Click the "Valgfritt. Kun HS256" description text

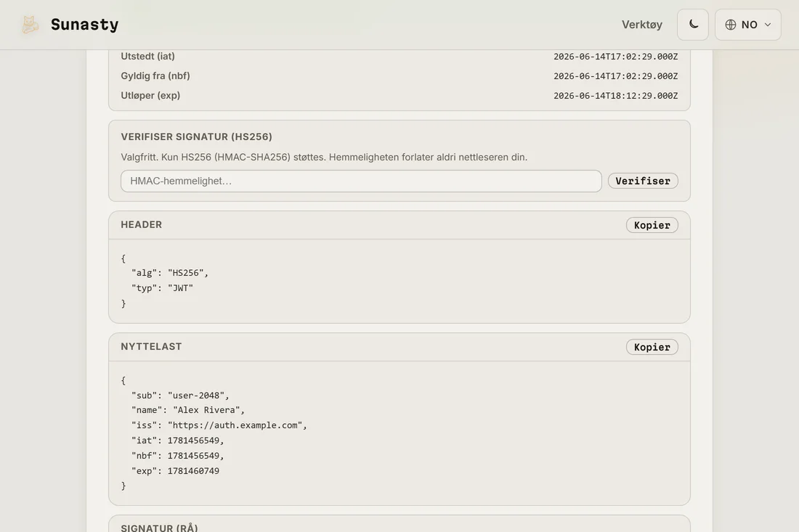pyautogui.click(x=324, y=157)
